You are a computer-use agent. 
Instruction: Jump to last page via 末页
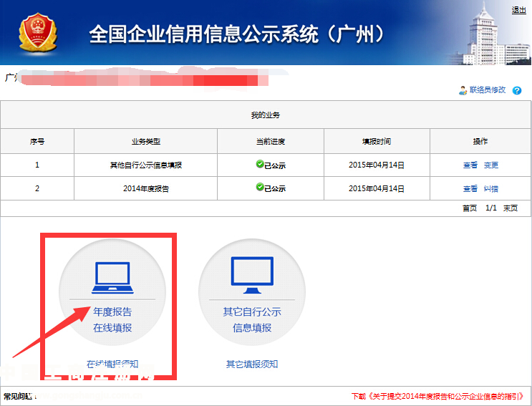pyautogui.click(x=510, y=208)
